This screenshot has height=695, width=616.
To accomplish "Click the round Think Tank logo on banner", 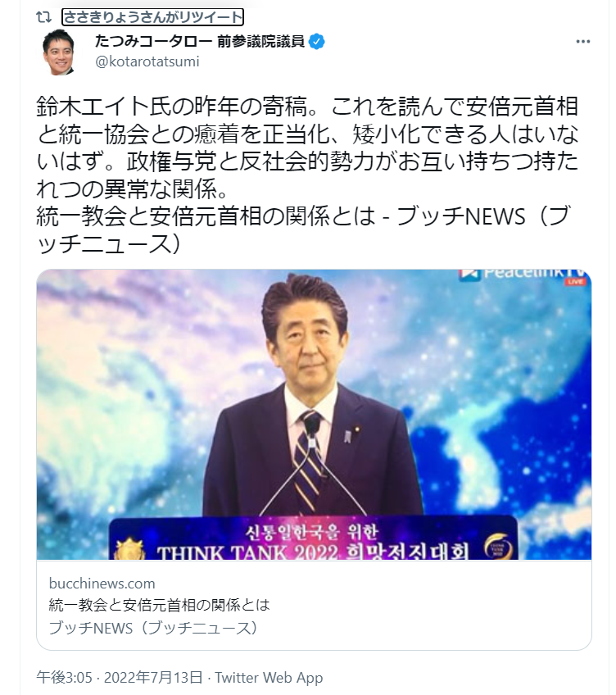I will [498, 547].
